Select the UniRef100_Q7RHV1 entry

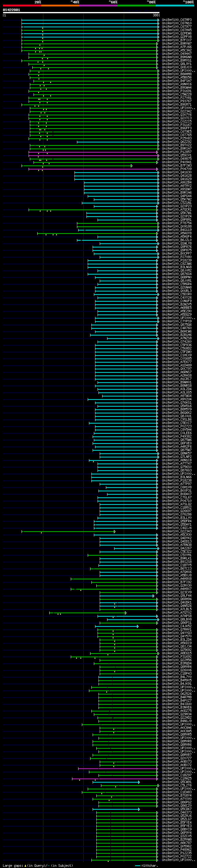pyautogui.click(x=177, y=629)
